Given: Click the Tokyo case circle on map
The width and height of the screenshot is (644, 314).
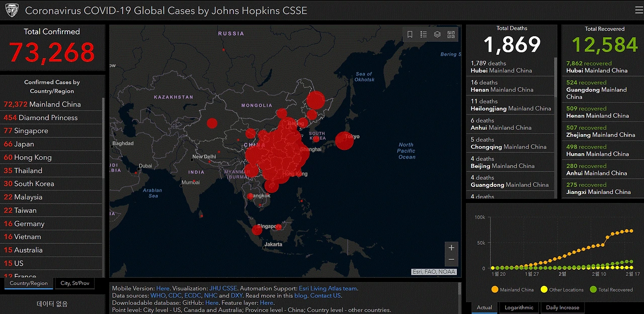Looking at the screenshot, I should tap(345, 141).
